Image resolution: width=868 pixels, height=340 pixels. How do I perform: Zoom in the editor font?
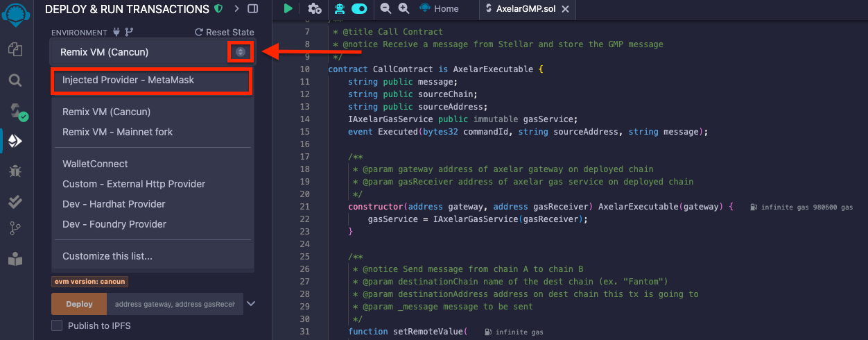(403, 8)
